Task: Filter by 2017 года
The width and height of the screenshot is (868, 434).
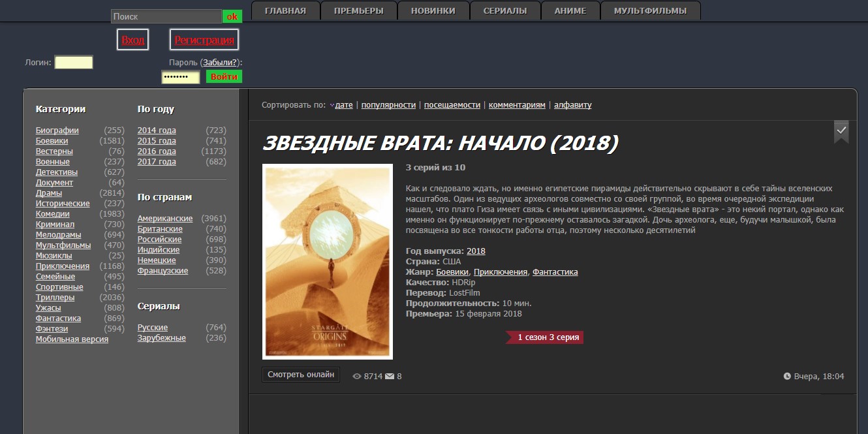Action: (x=157, y=162)
